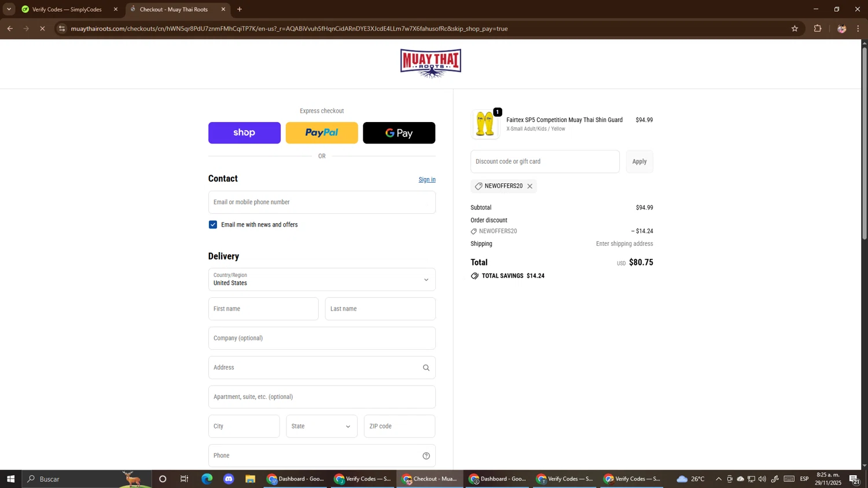The height and width of the screenshot is (488, 868).
Task: Focus the Last name field
Action: 380,309
